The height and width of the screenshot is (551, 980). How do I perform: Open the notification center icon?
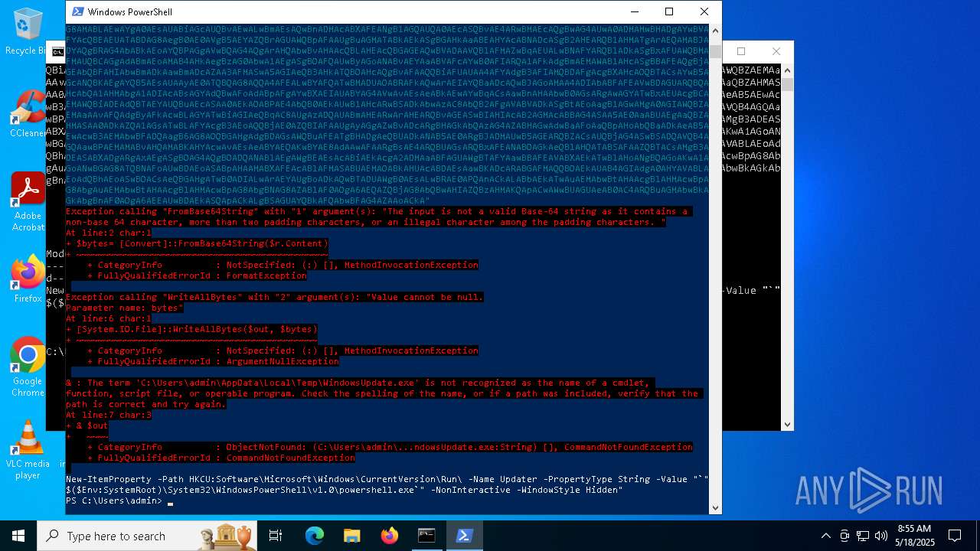(955, 536)
